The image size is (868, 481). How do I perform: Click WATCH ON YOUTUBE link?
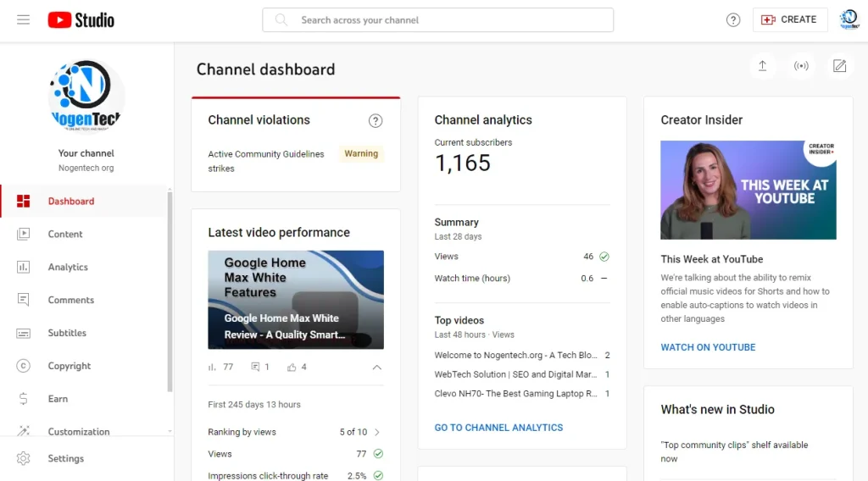pyautogui.click(x=708, y=347)
